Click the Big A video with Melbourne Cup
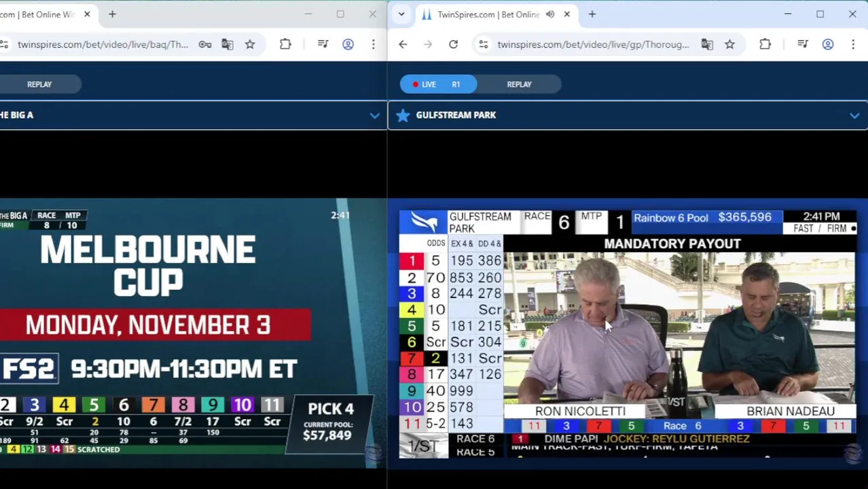 [193, 333]
